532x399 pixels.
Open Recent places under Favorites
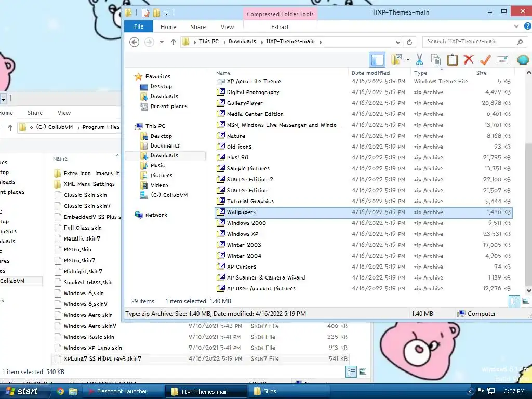point(169,106)
